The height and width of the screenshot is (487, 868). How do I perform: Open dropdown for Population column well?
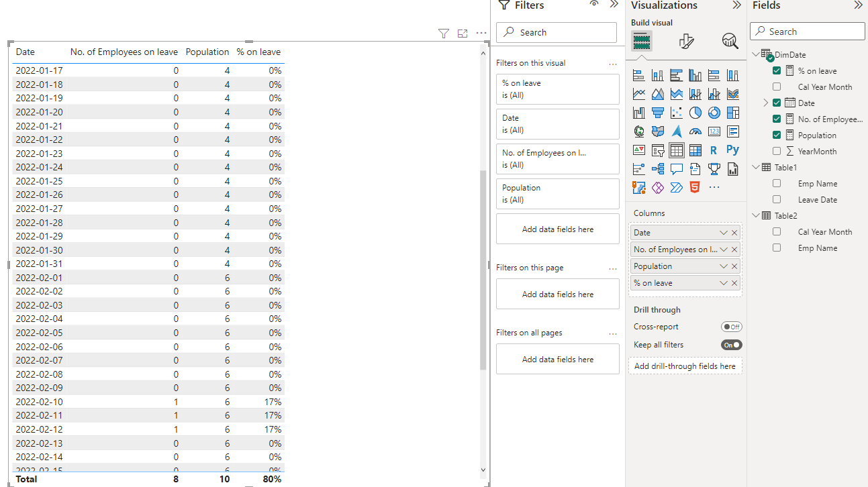point(724,266)
